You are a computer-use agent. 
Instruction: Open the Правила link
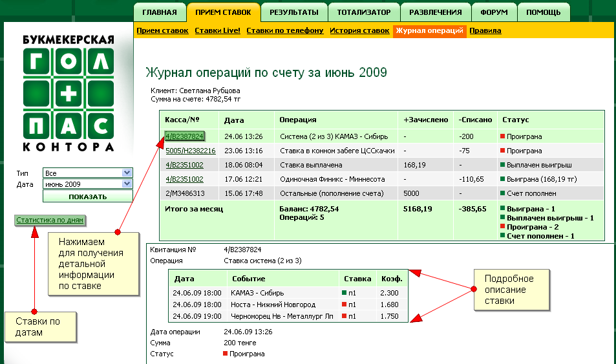(485, 30)
